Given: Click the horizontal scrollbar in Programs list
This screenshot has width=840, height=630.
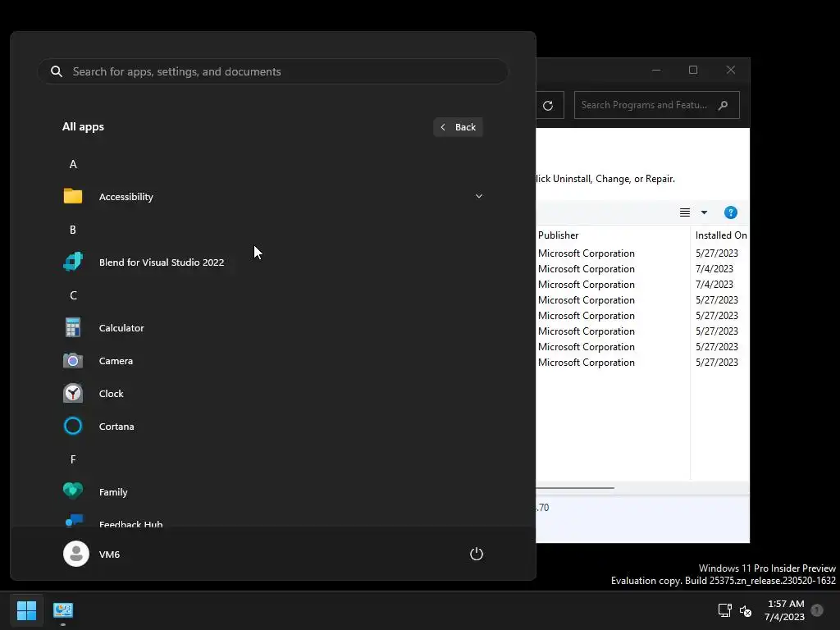Looking at the screenshot, I should 575,488.
